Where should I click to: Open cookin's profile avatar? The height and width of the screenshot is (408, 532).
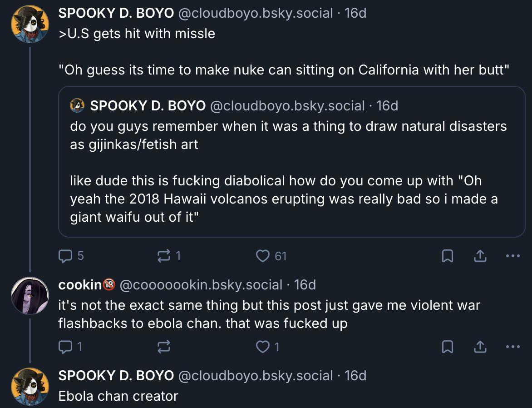[x=30, y=295]
